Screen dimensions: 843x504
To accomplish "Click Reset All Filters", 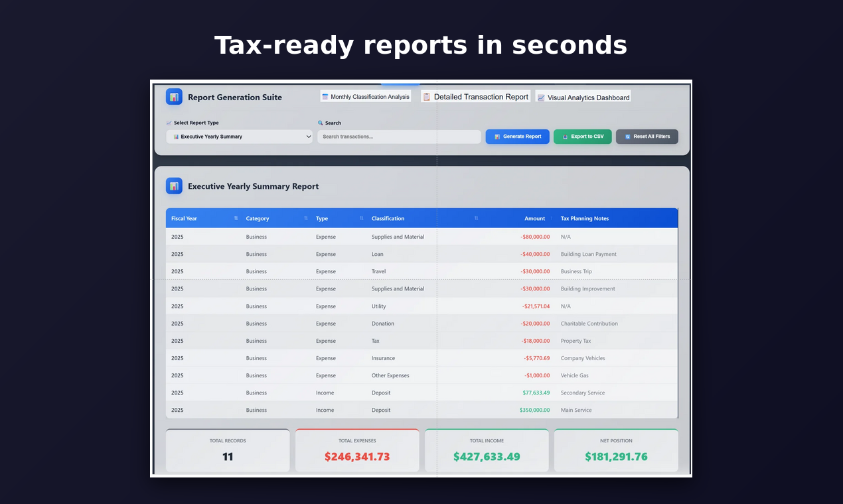I will 647,137.
